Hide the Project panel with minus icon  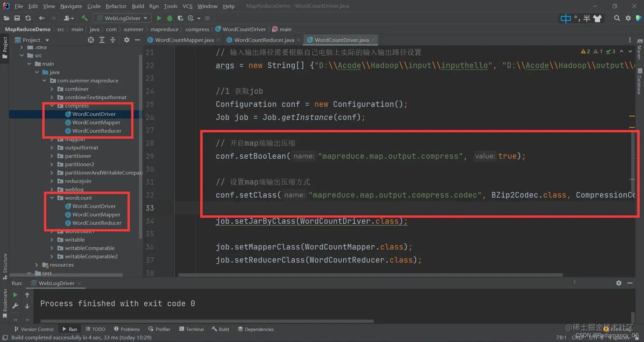pos(137,40)
